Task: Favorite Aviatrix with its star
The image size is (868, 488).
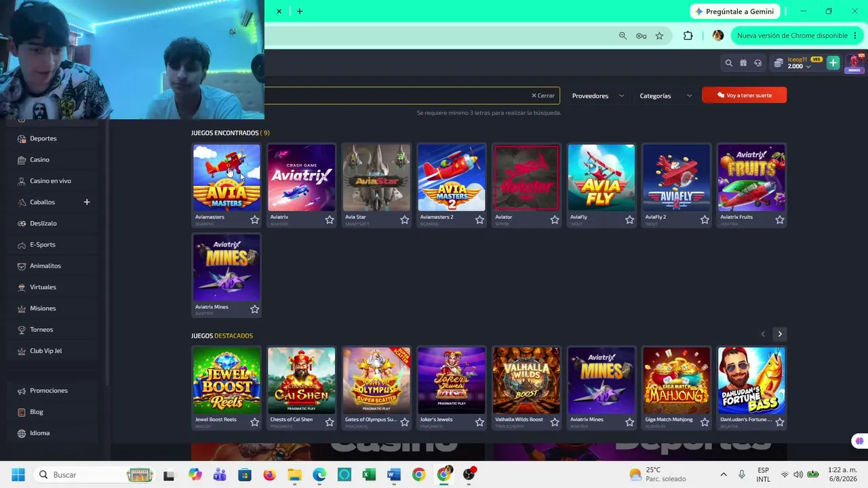Action: pos(330,220)
